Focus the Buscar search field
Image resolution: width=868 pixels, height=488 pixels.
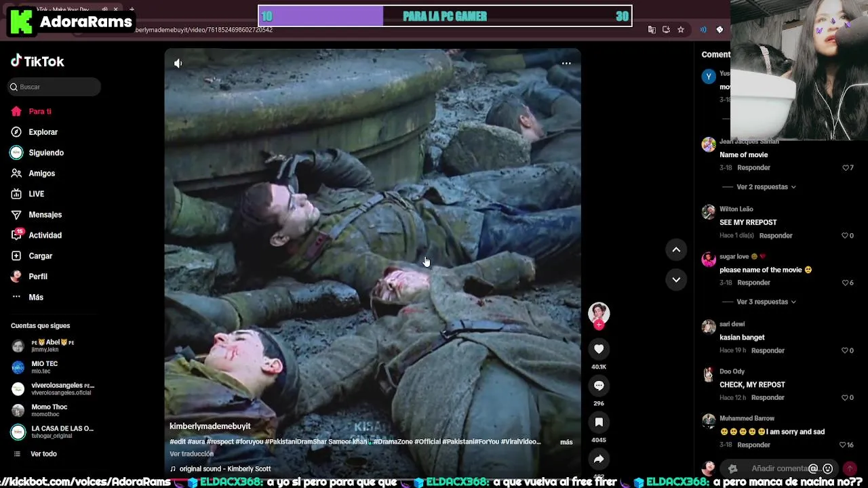(54, 87)
